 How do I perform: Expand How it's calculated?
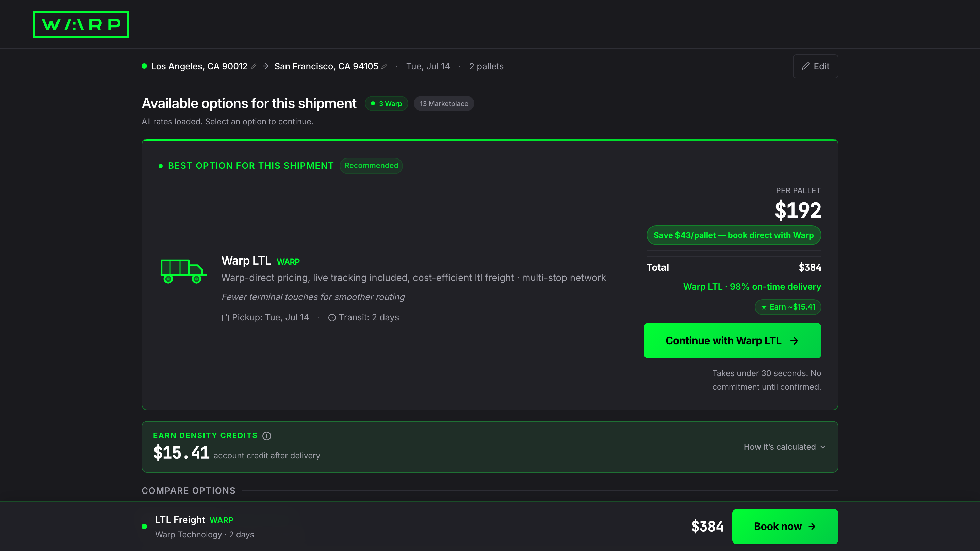click(x=784, y=447)
